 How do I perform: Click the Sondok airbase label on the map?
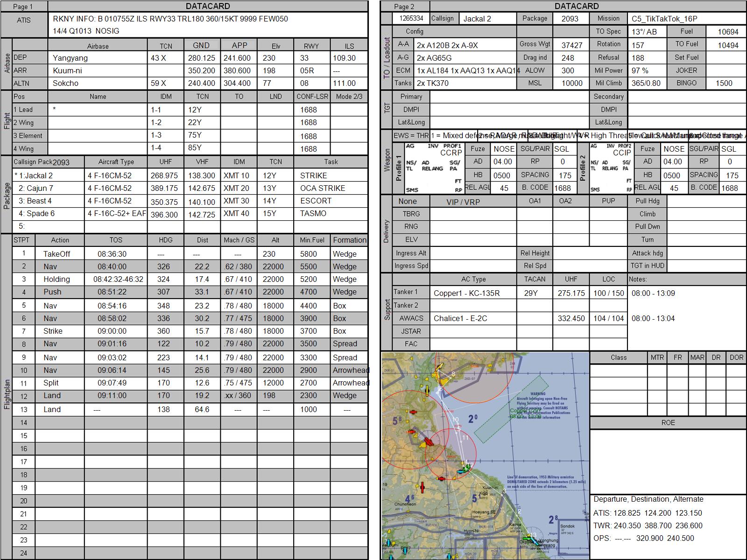(x=568, y=526)
